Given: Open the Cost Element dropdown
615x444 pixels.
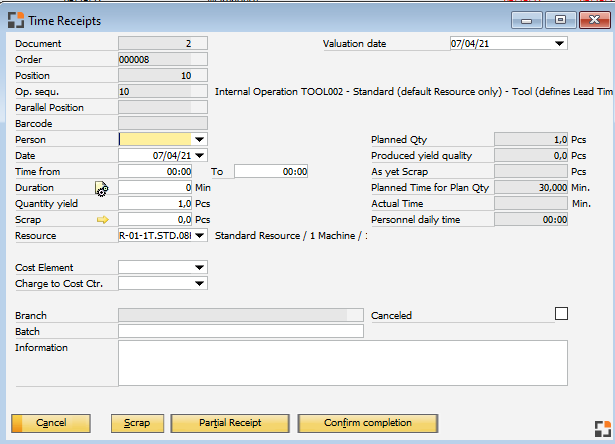Looking at the screenshot, I should pos(200,268).
